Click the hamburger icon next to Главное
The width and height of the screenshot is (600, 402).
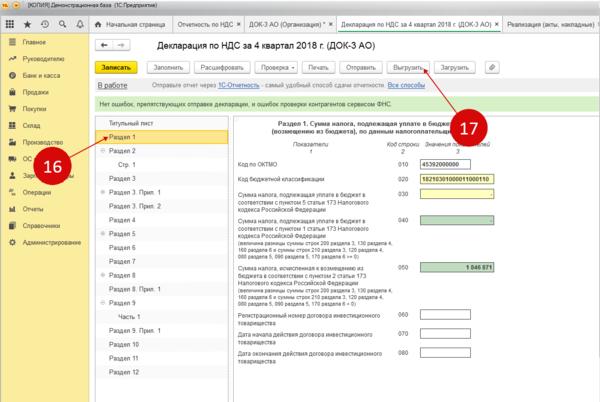10,42
